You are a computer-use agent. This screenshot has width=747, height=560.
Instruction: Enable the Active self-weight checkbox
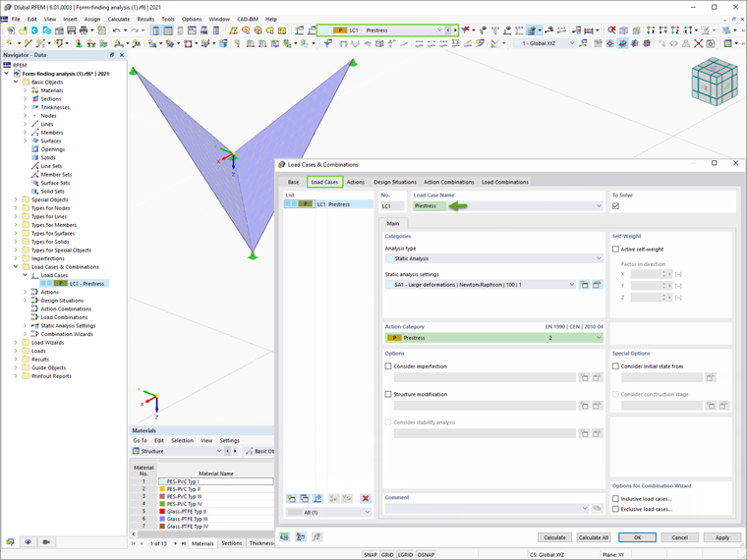click(615, 249)
